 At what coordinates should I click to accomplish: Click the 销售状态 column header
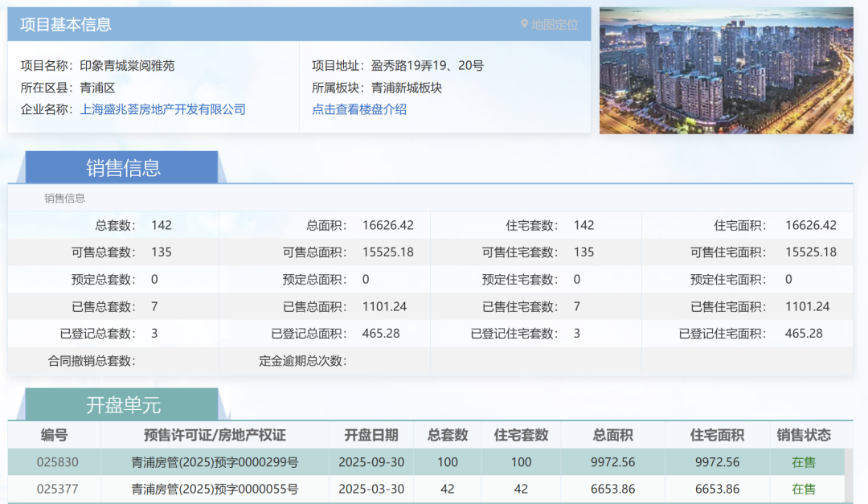803,436
